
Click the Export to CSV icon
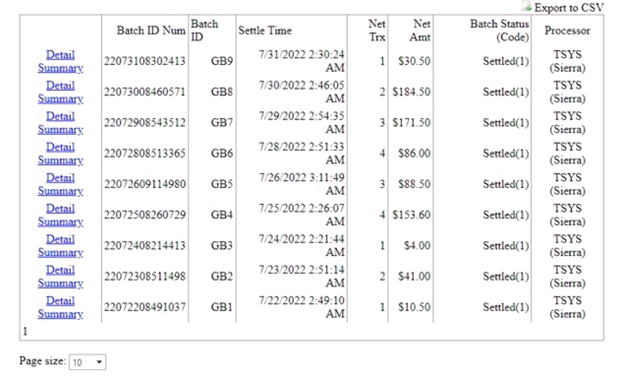tap(526, 6)
